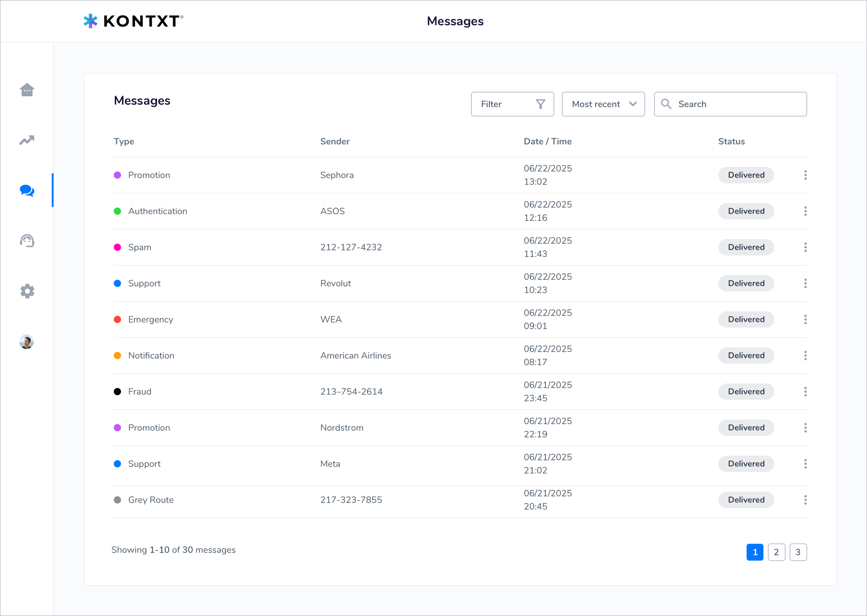The width and height of the screenshot is (867, 616).
Task: Open the Support headset icon in the sidebar
Action: click(x=27, y=240)
